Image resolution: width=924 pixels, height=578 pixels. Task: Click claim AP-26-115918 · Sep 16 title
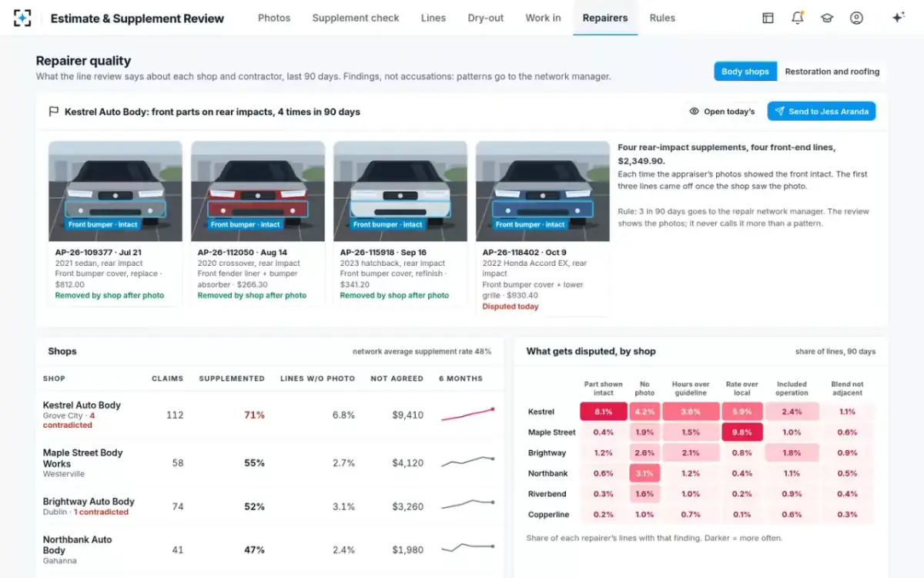click(383, 252)
